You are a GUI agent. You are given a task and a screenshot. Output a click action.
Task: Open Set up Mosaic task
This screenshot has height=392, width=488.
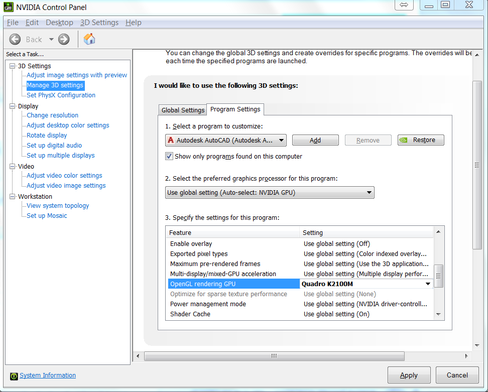point(47,216)
